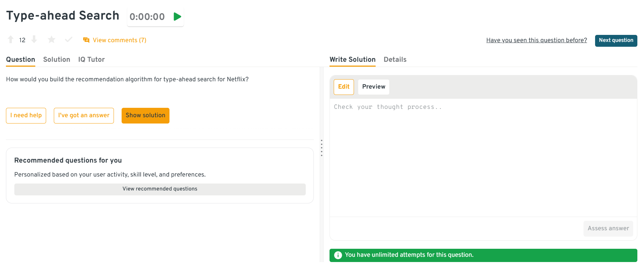Open the IQ Tutor tab
644x269 pixels.
coord(91,59)
